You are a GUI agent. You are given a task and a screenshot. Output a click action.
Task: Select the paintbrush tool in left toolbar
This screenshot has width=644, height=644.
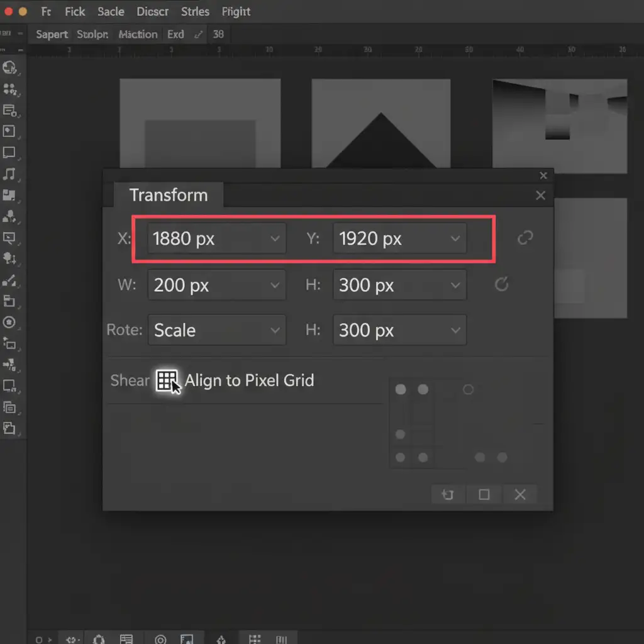tap(9, 280)
